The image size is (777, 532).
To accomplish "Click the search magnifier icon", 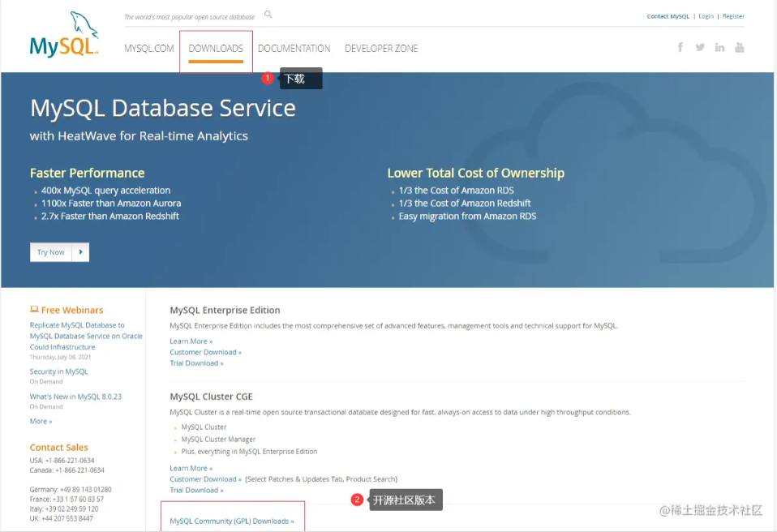I will point(268,15).
